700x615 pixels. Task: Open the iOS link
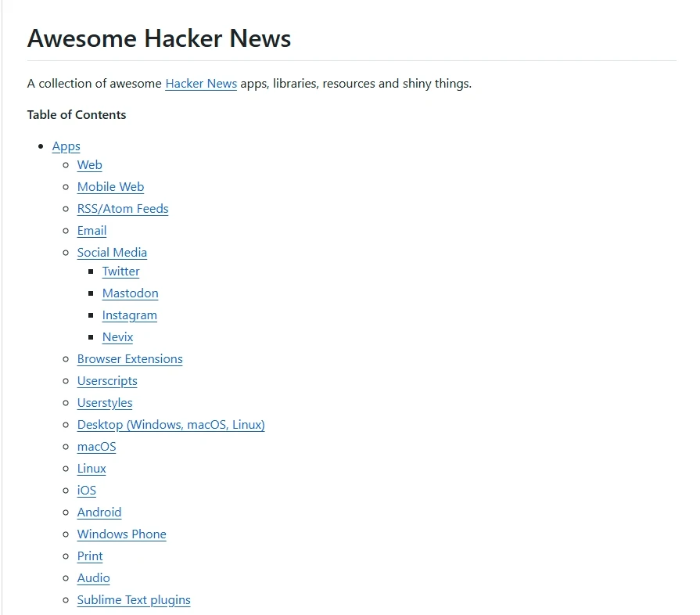86,490
